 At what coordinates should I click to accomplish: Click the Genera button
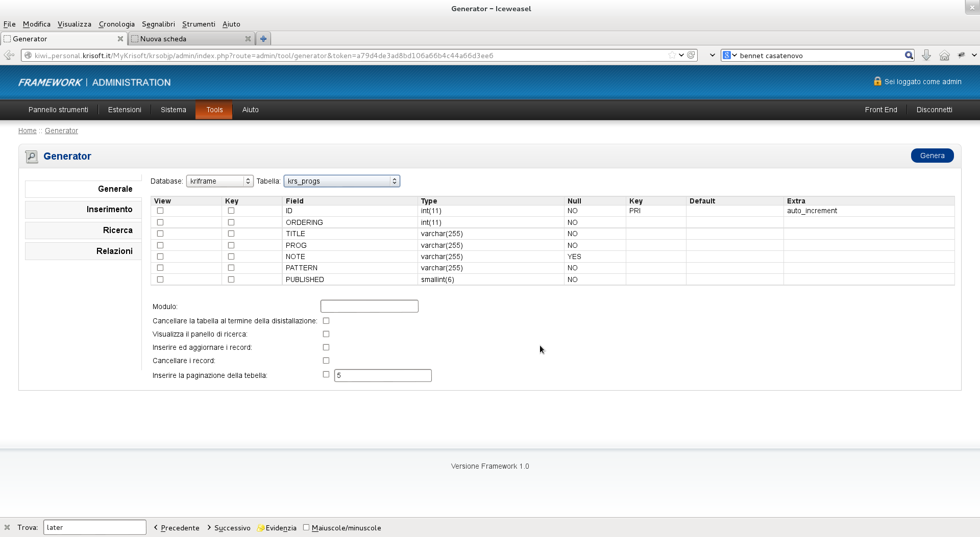pyautogui.click(x=932, y=156)
